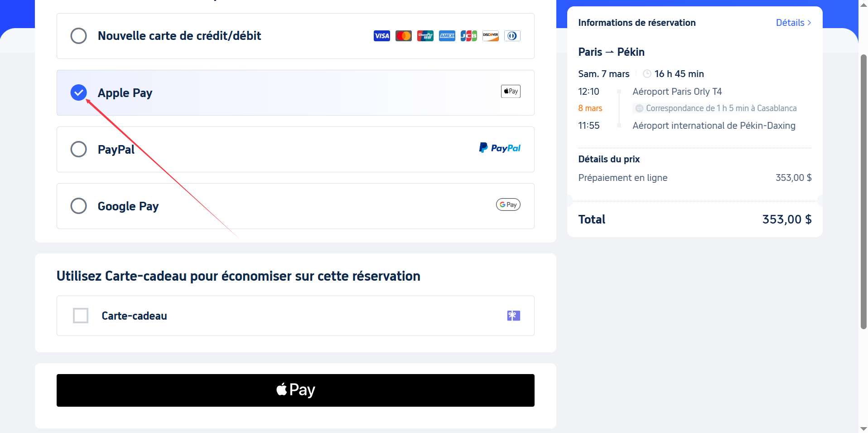Click the JCB card icon
Viewport: 868px width, 433px height.
pos(469,35)
